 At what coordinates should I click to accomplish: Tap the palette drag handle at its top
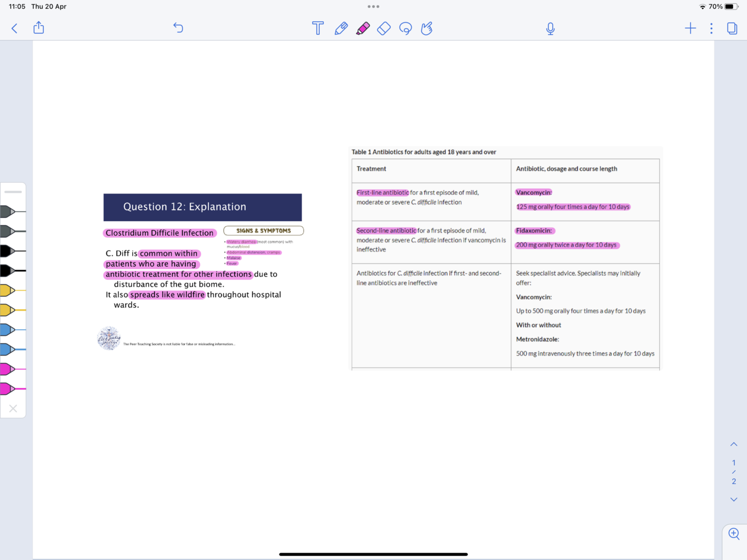(13, 192)
